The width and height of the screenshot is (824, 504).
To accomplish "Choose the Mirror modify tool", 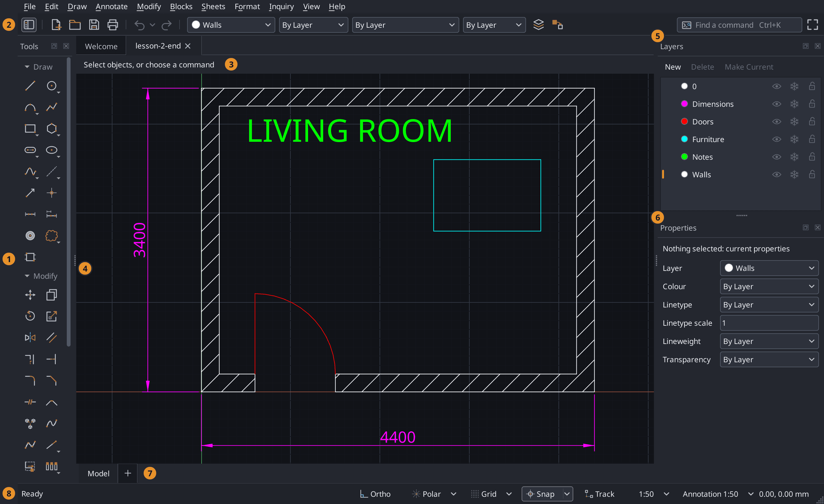I will pyautogui.click(x=30, y=338).
